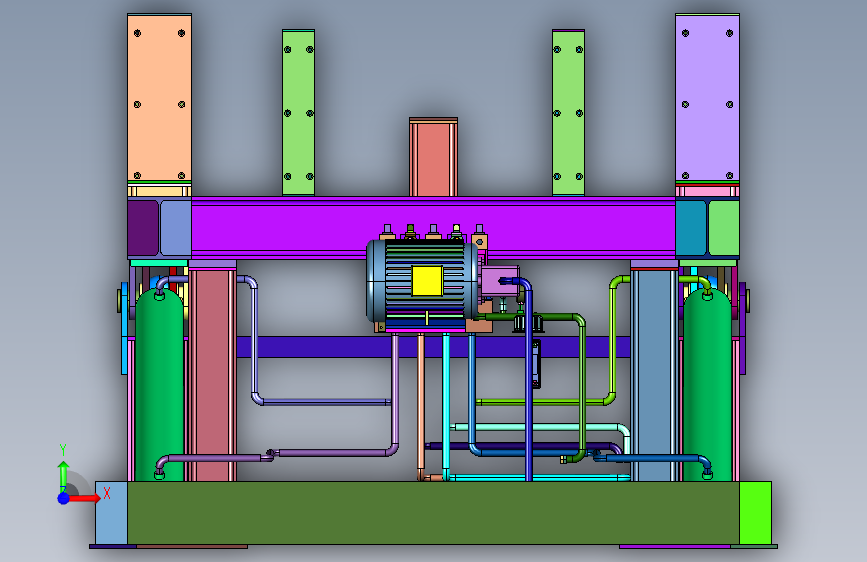Click the red X axis arrow of the triad
This screenshot has height=562, width=867.
(84, 498)
